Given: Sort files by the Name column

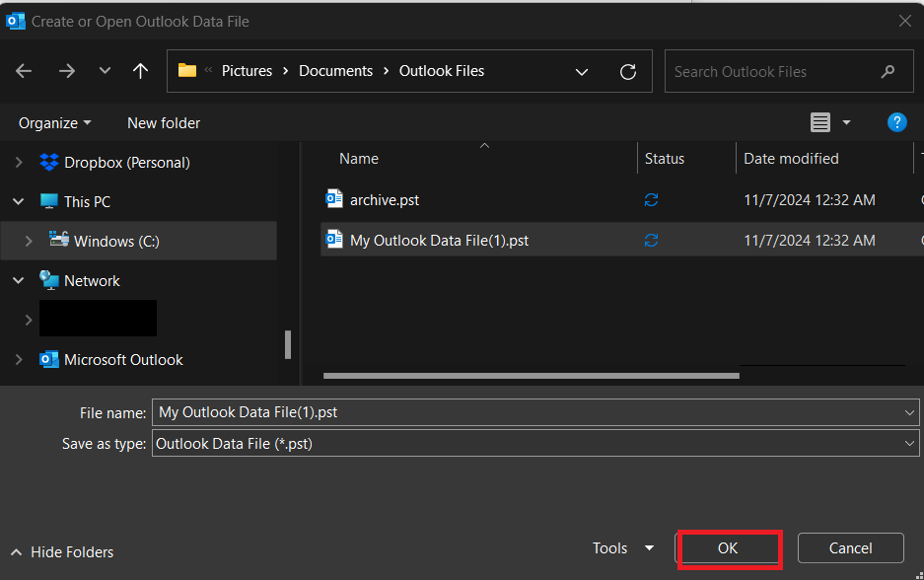Looking at the screenshot, I should coord(359,159).
